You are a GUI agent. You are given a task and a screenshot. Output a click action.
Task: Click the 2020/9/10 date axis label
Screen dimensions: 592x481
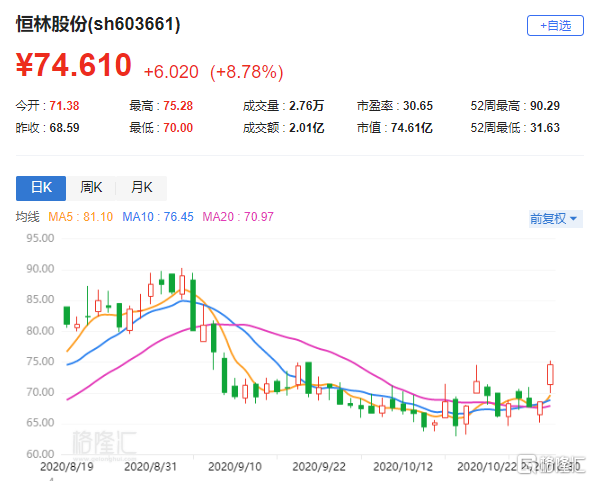click(x=235, y=467)
